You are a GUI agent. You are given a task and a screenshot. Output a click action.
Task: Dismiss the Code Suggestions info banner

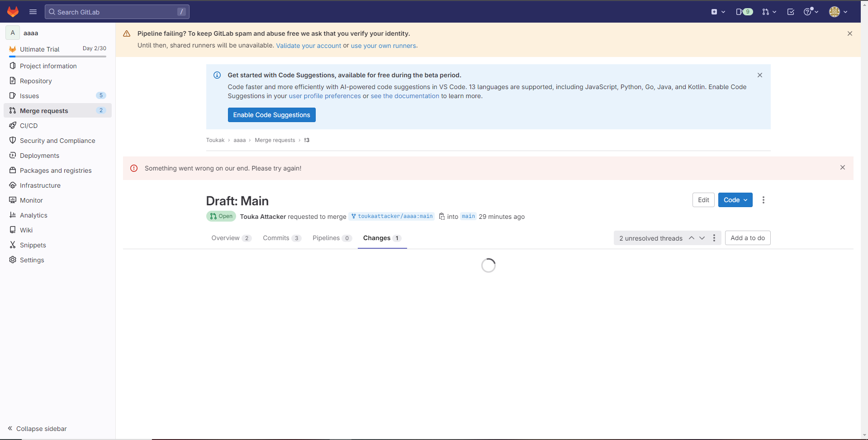tap(759, 75)
